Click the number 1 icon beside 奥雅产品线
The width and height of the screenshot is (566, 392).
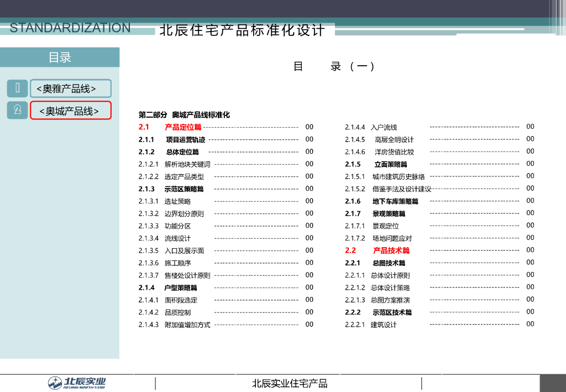(x=18, y=88)
